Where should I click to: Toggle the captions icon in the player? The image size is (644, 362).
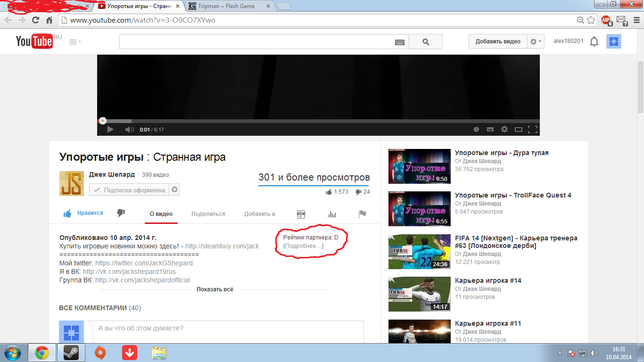point(490,130)
